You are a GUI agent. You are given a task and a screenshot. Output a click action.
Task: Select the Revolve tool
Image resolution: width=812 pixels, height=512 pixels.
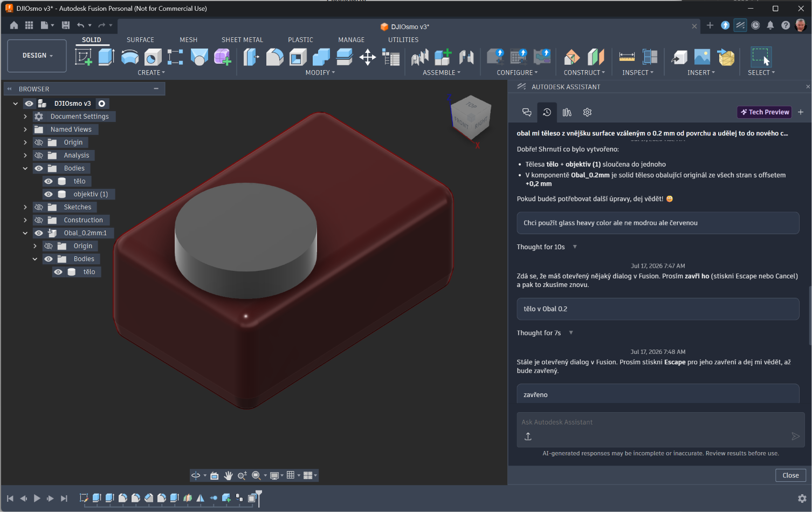pyautogui.click(x=130, y=57)
